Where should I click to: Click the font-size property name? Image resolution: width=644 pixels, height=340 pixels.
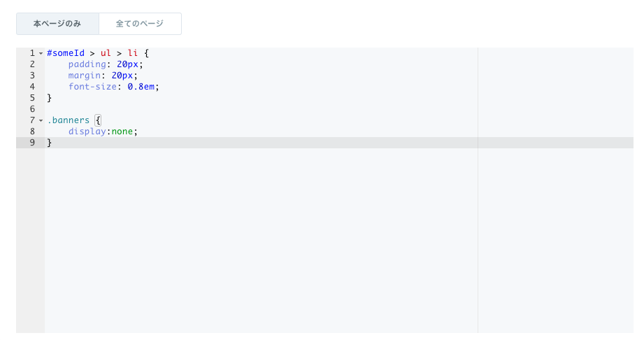[92, 87]
